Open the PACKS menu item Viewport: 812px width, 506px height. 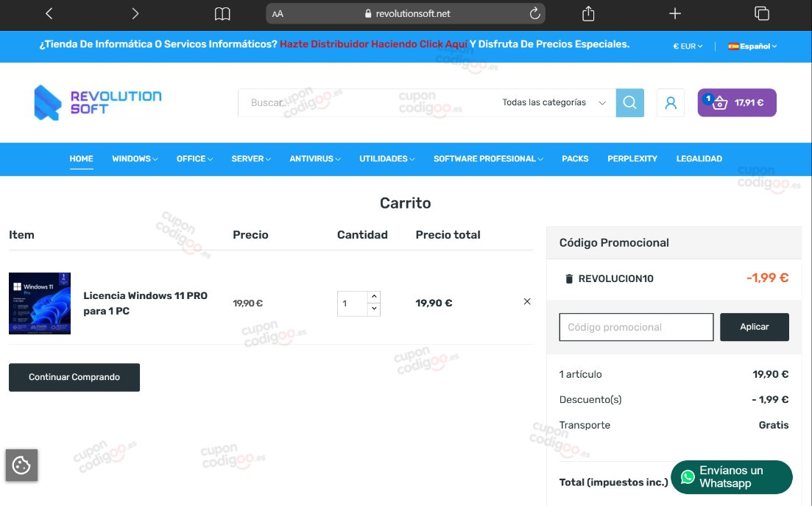575,159
